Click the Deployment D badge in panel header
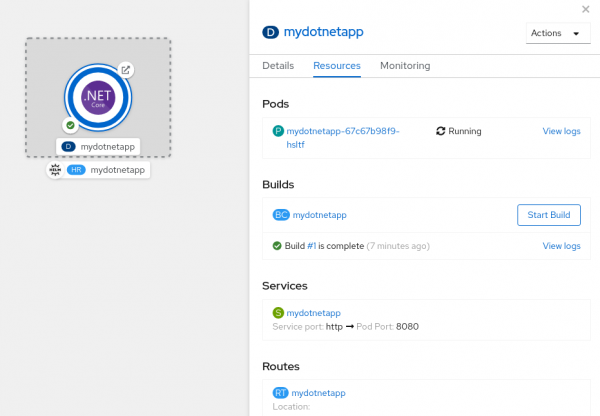This screenshot has height=416, width=600. 269,32
